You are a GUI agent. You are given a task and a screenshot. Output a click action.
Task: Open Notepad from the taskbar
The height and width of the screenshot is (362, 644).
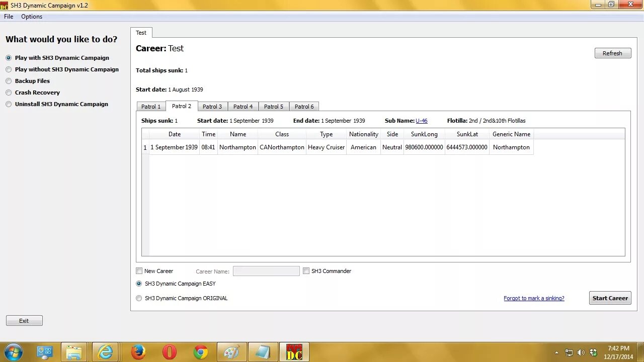coord(263,352)
